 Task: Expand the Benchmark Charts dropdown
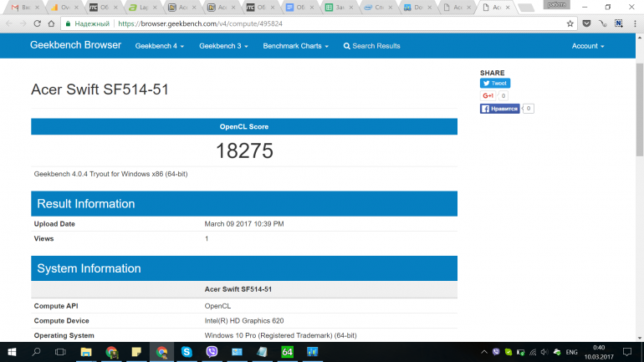click(x=296, y=46)
